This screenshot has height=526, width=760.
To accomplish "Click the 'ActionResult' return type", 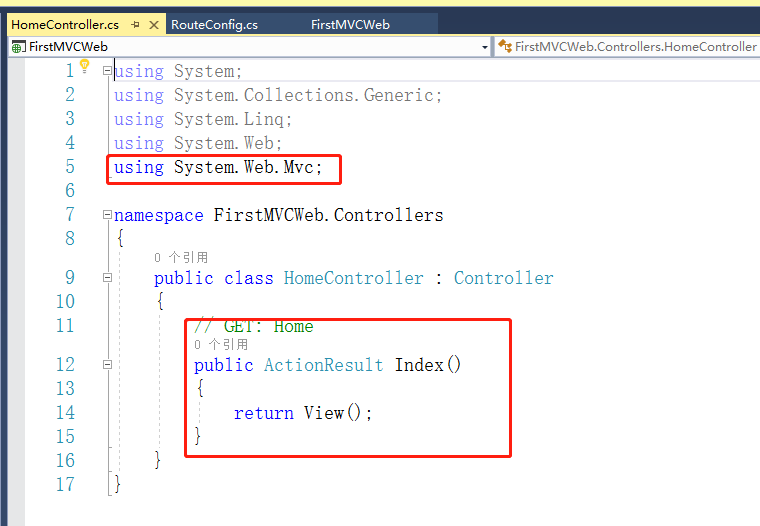I will coord(323,365).
